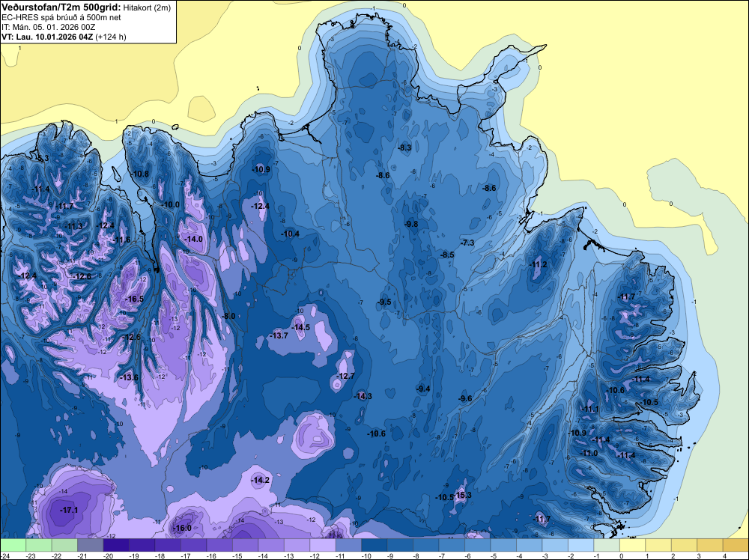The image size is (749, 560).
Task: Click the -4 legend color swatch
Action: tap(529, 545)
